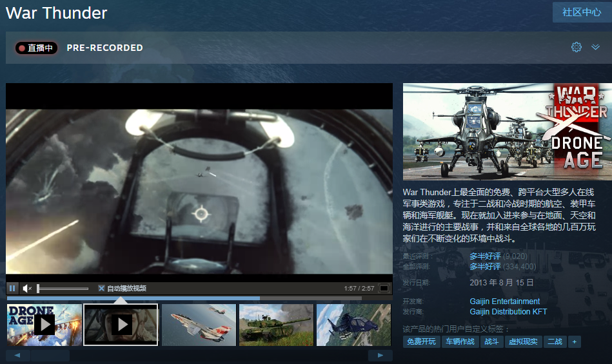Screen dimensions: 612x364
Task: Open broadcast settings gear icon
Action: pyautogui.click(x=576, y=47)
